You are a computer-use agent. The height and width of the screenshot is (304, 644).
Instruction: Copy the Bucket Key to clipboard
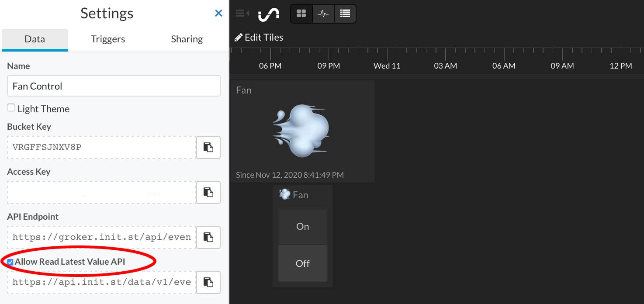tap(208, 147)
